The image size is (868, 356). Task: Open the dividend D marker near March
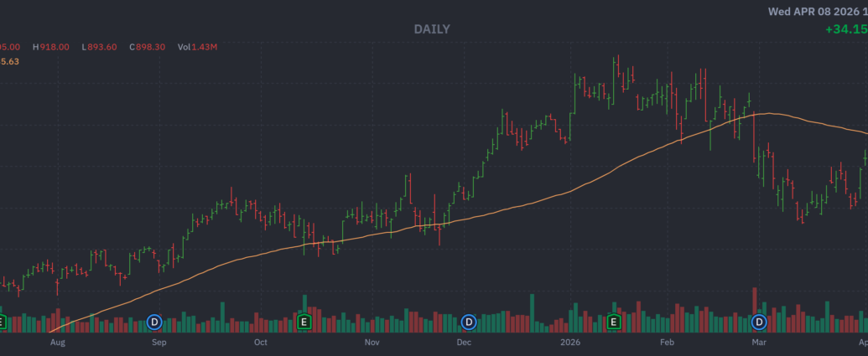click(x=760, y=322)
